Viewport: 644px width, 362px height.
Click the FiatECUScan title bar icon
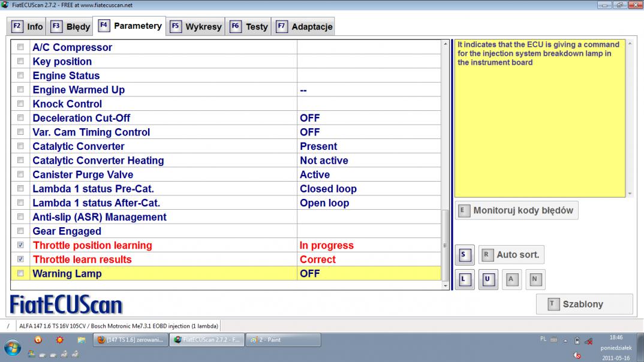coord(5,5)
